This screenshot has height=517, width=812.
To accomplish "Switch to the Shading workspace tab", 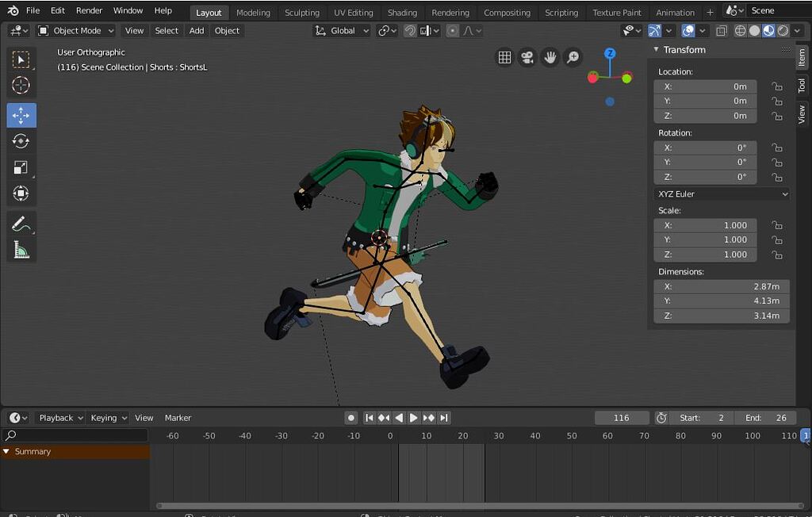I will pos(402,12).
